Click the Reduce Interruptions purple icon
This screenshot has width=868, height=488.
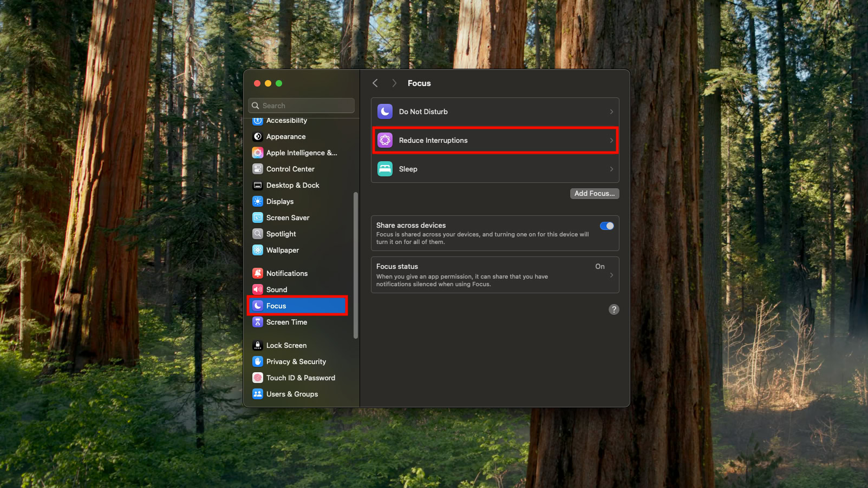pyautogui.click(x=385, y=140)
